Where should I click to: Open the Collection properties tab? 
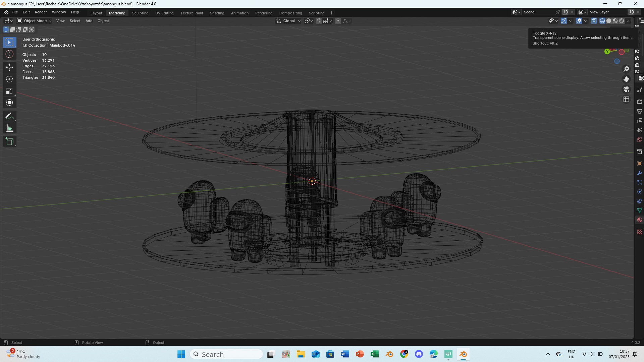point(640,152)
